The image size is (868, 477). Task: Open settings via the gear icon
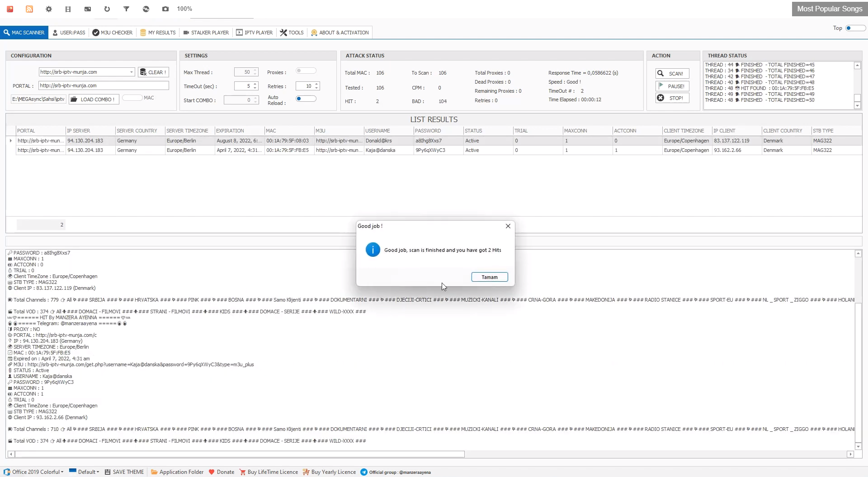tap(49, 9)
